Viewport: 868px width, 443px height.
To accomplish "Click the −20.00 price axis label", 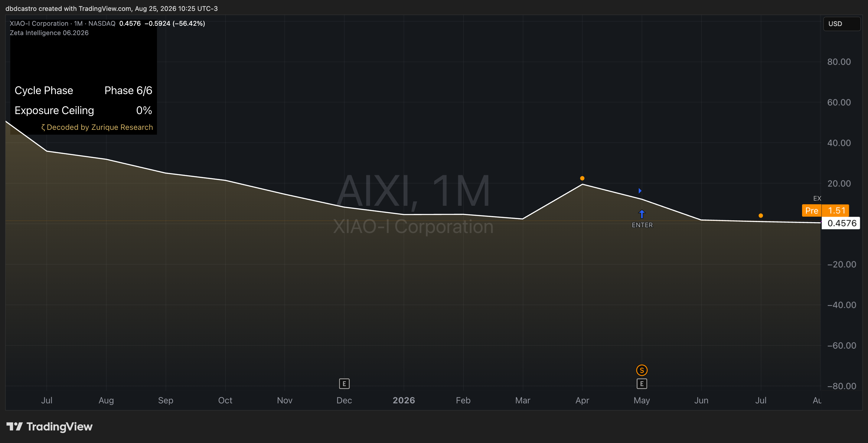I will tap(841, 264).
